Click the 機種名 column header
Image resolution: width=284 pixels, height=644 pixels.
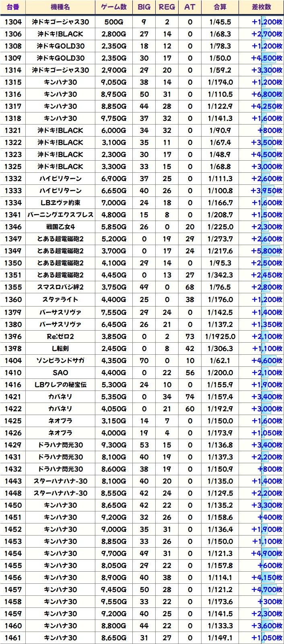tap(60, 7)
